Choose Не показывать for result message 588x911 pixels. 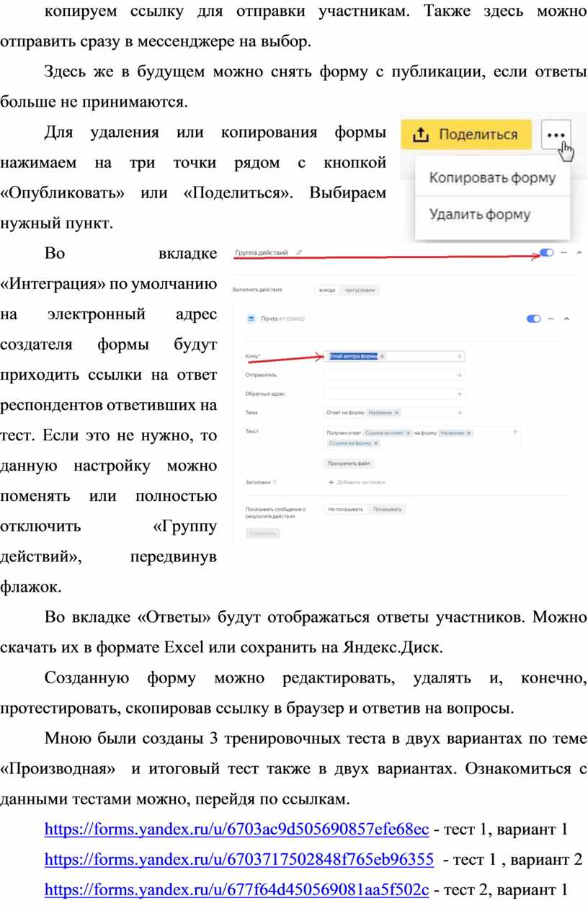point(345,509)
